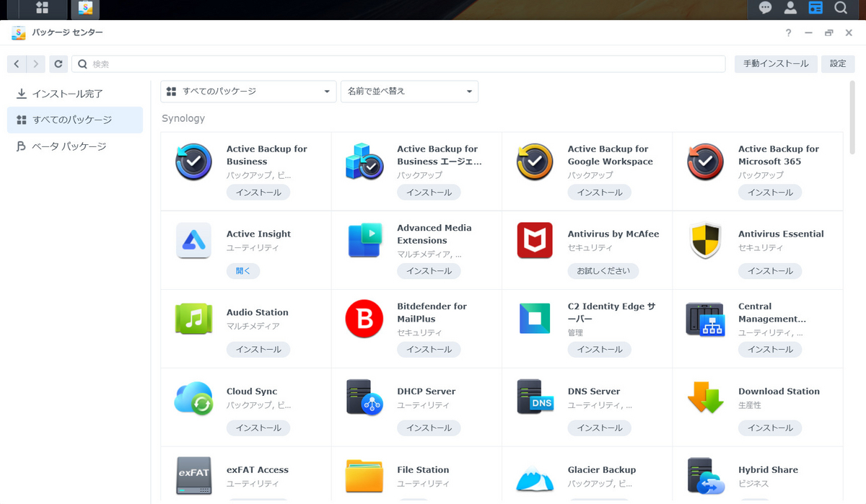The image size is (866, 504).
Task: Select the Cloud Sync icon
Action: tap(193, 397)
